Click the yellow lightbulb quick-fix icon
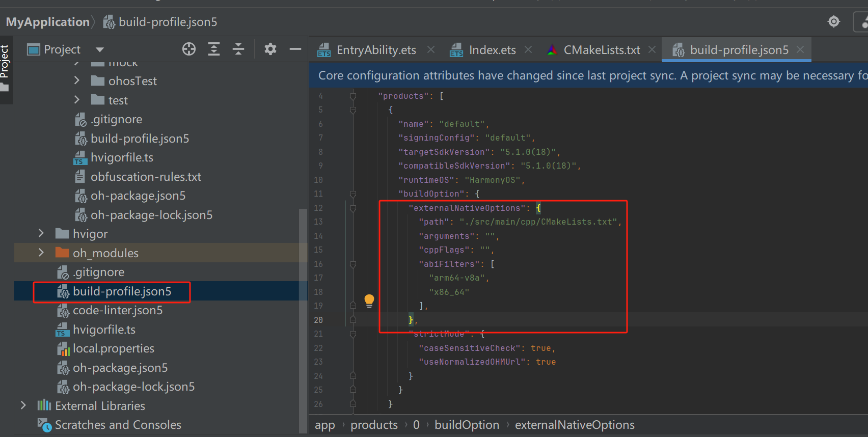Viewport: 868px width, 437px height. [x=369, y=301]
